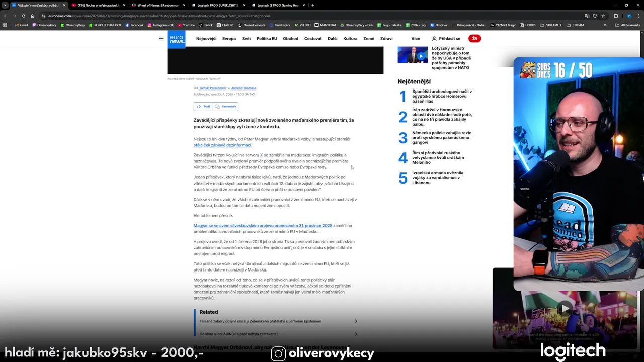Viewport: 644px width, 362px height.
Task: Open the apps grid in bookmarks bar
Action: (x=6, y=25)
